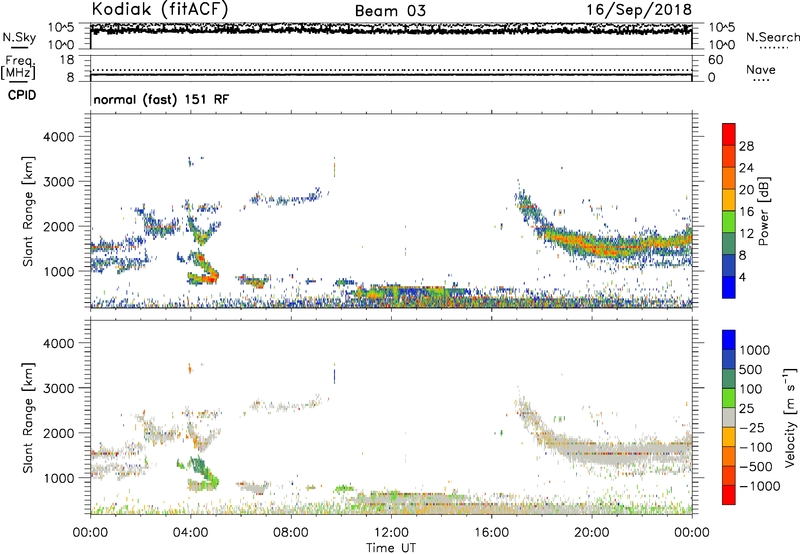Viewport: 800px width, 554px height.
Task: Click "3000" on the power panel range axis
Action: [x=59, y=182]
